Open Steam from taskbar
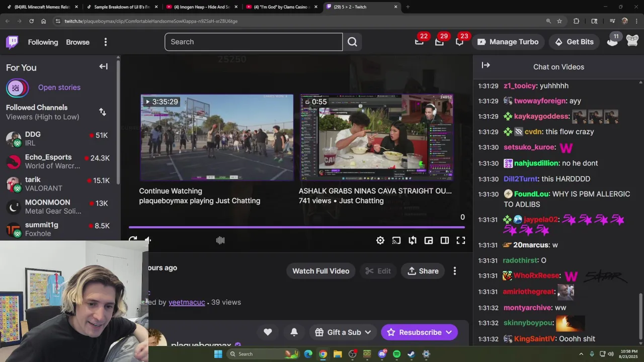 (411, 354)
